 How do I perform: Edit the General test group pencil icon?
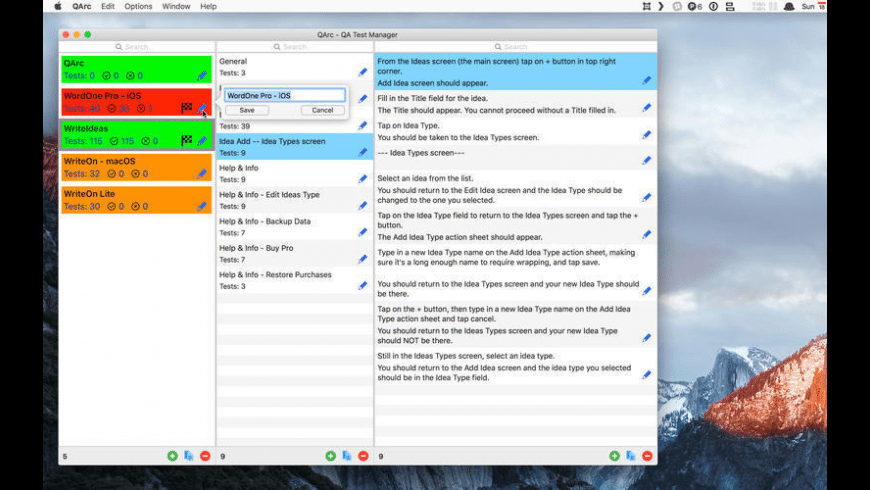pos(362,72)
